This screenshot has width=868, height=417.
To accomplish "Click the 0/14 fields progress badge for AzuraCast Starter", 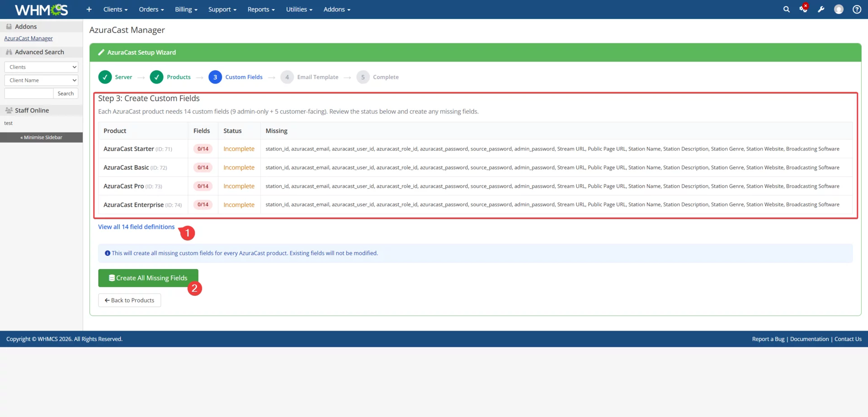I will (x=203, y=148).
